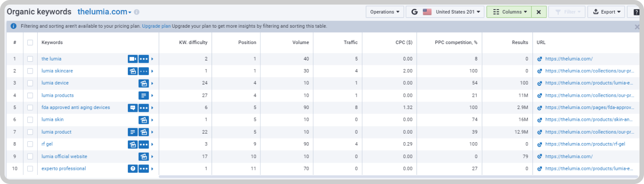Click the KW. difficulty column header

(x=193, y=43)
